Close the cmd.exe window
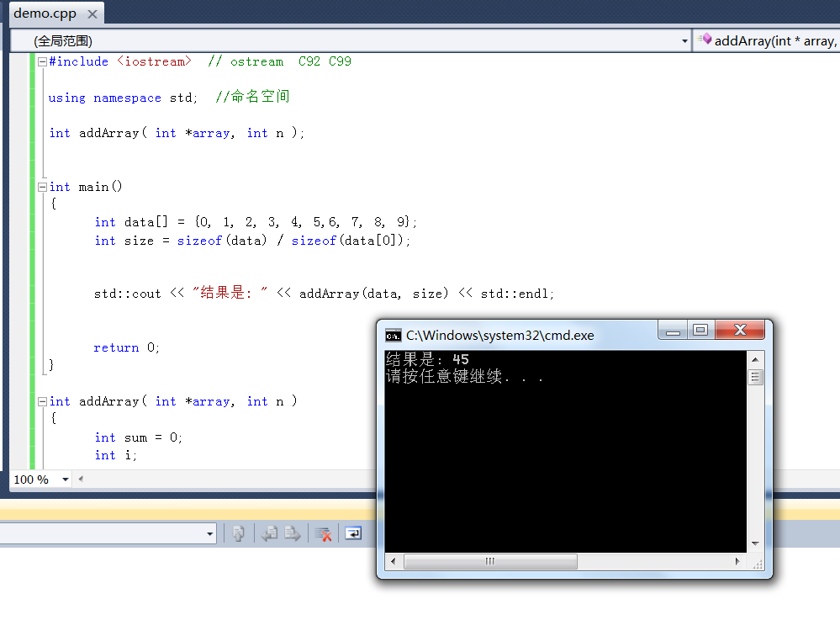This screenshot has width=840, height=620. (740, 330)
